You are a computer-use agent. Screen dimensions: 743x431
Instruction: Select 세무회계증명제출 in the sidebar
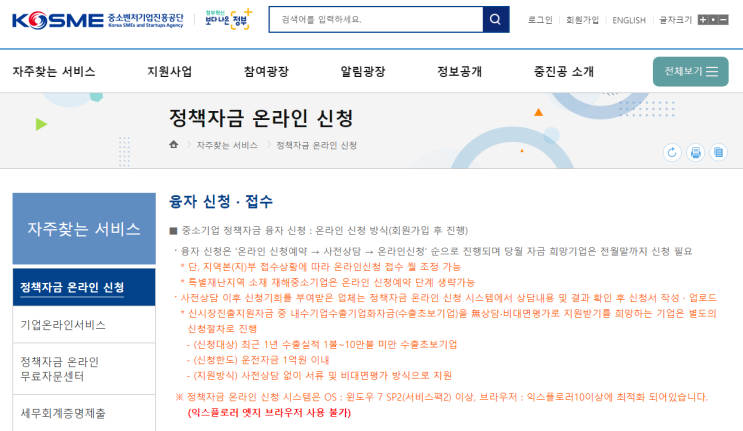click(84, 413)
